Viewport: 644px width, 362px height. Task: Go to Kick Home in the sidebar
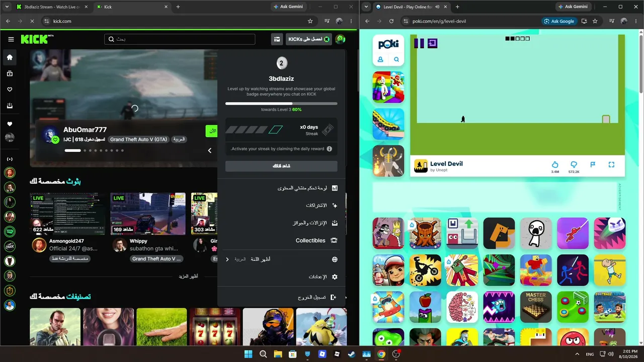point(10,57)
